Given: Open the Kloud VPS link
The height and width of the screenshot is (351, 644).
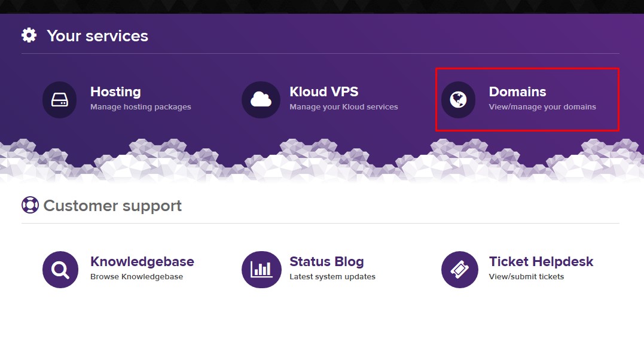Looking at the screenshot, I should 323,91.
